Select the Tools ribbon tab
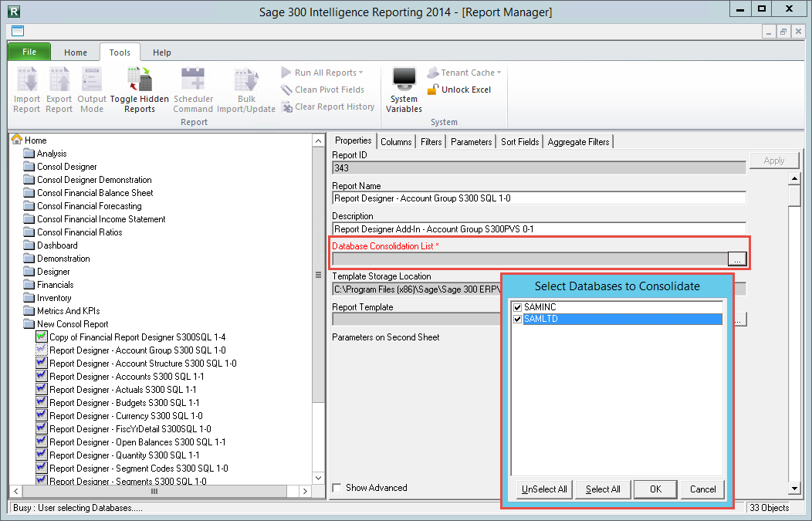Viewport: 812px width, 521px height. pos(120,52)
